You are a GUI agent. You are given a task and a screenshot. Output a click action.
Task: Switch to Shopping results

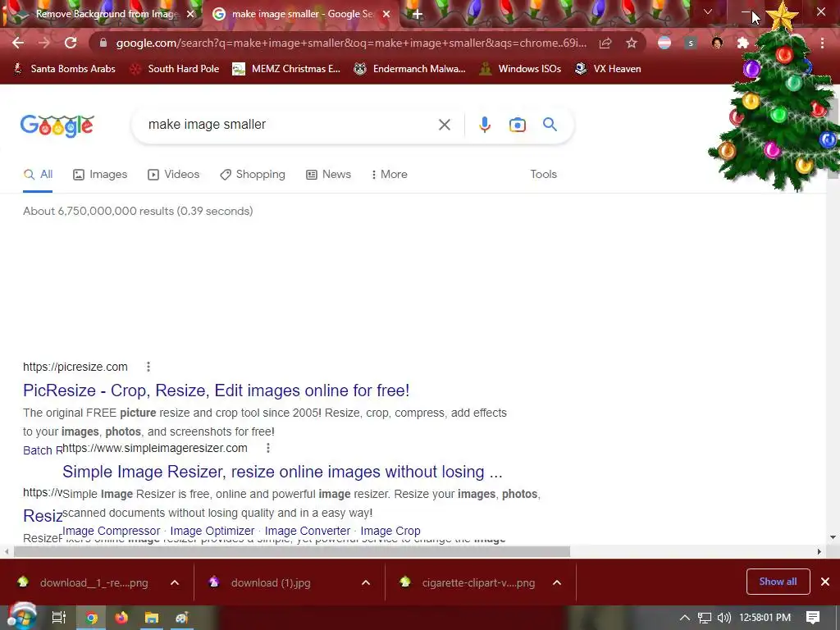pos(253,174)
